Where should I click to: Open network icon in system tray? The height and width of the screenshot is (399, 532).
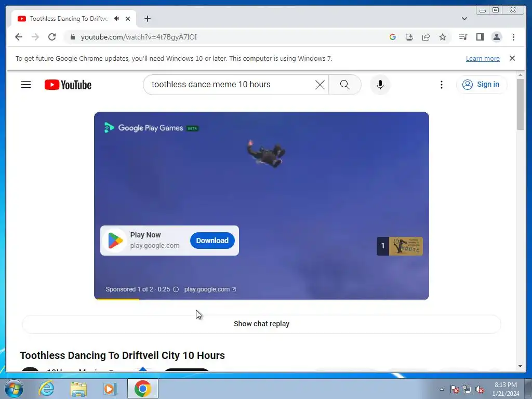[x=467, y=389]
